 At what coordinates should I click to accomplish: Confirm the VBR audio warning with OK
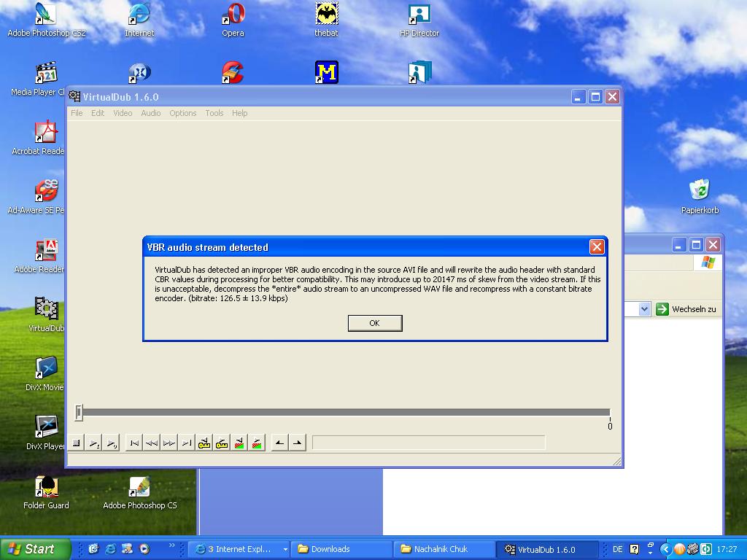pyautogui.click(x=375, y=323)
